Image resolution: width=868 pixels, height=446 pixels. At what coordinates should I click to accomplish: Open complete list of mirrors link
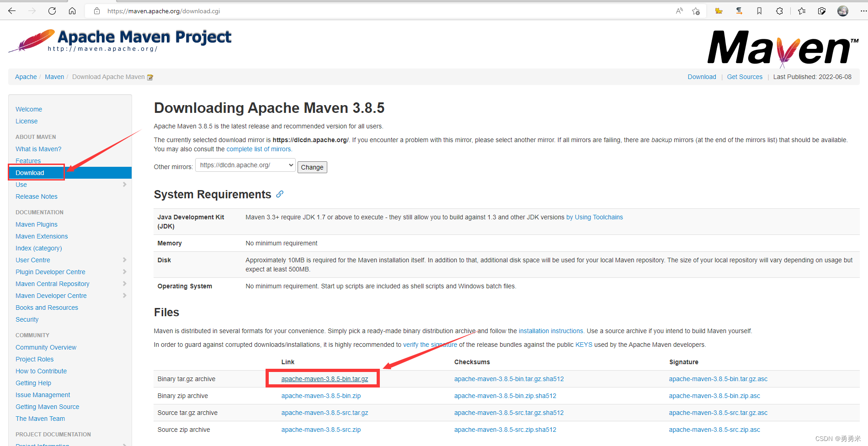(259, 149)
